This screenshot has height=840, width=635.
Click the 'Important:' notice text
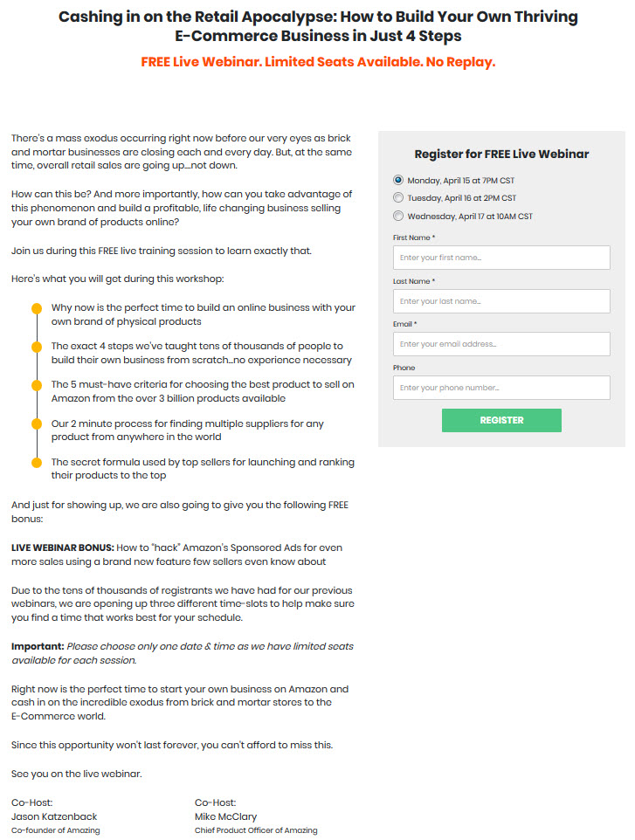click(x=38, y=646)
